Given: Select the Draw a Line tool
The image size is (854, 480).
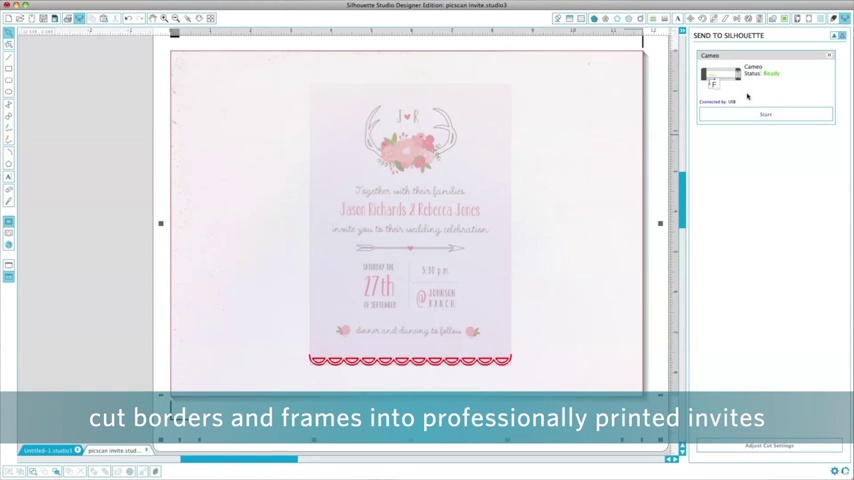Looking at the screenshot, I should click(x=9, y=57).
